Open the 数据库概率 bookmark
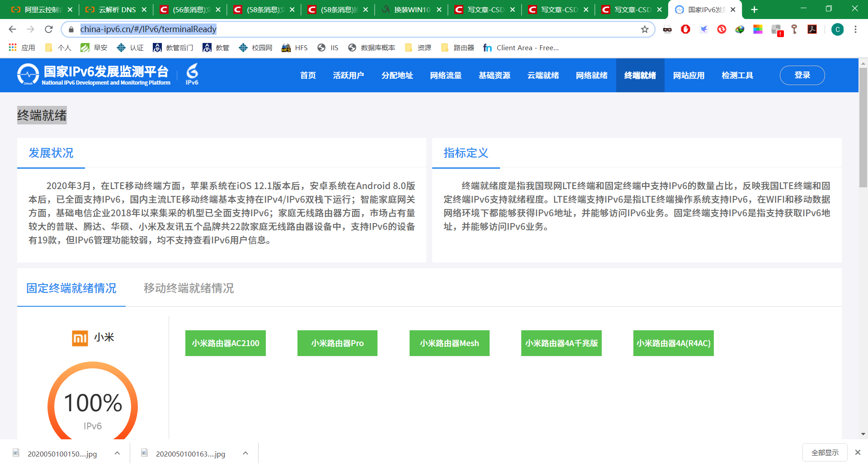Viewport: 868px width, 466px height. coord(372,48)
